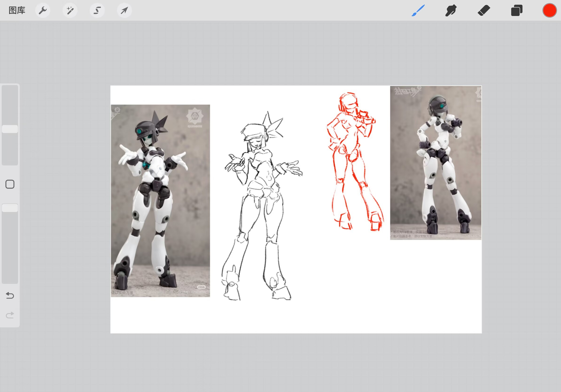Screen dimensions: 561x392
Task: Select the Paint brush tool
Action: (x=418, y=11)
